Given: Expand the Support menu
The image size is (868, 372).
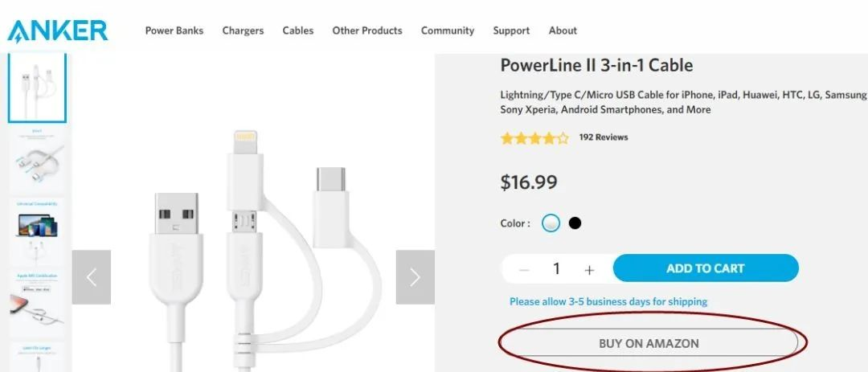Looking at the screenshot, I should tap(511, 31).
